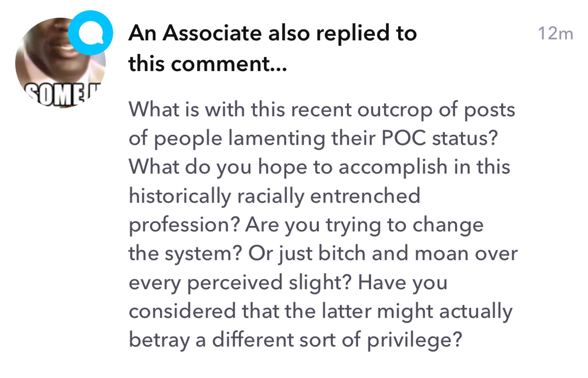588x378 pixels.
Task: Click the 'this comment...' title line
Action: point(208,63)
